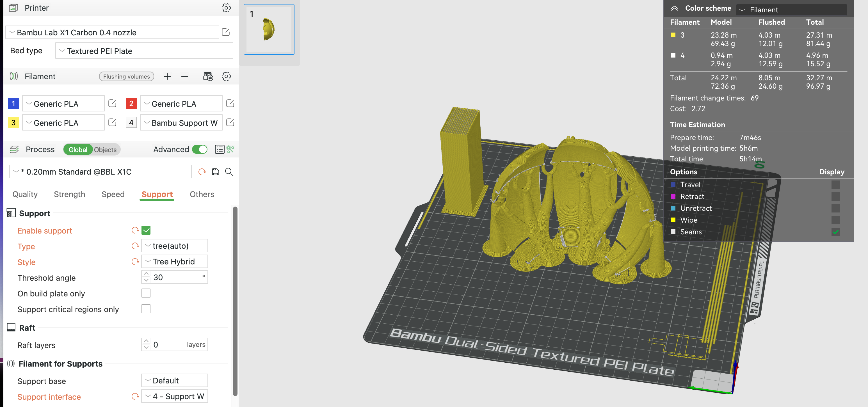Edit the Bambu Lab X1 Carbon printer profile
This screenshot has width=868, height=407.
click(x=225, y=32)
